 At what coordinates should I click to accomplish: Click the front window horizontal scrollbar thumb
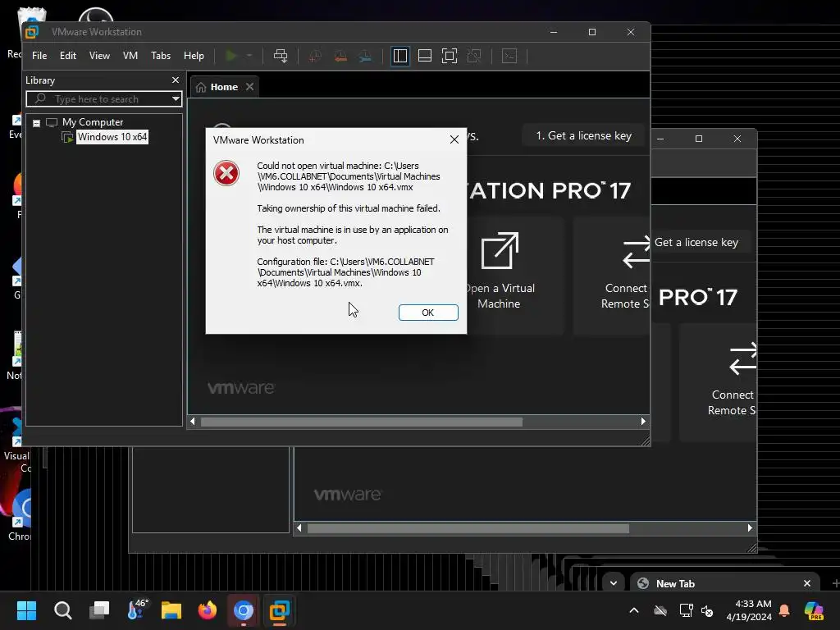pyautogui.click(x=362, y=422)
